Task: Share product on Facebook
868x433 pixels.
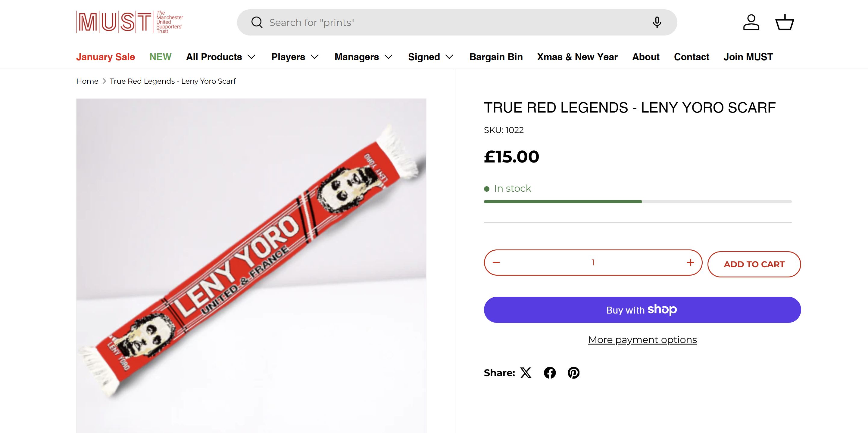Action: (x=550, y=373)
